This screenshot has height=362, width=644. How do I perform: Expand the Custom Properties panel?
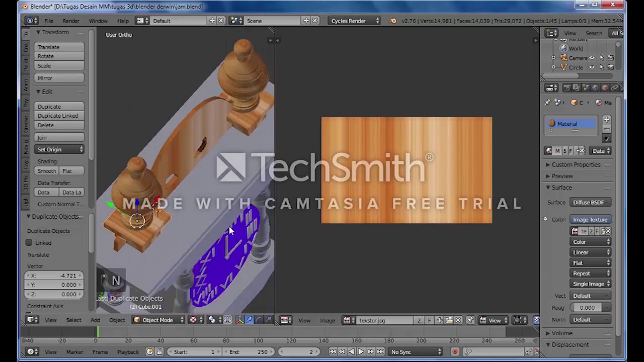click(575, 164)
